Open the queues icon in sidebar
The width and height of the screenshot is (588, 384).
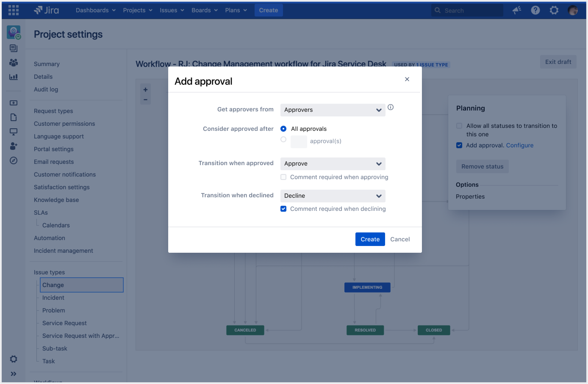tap(13, 48)
